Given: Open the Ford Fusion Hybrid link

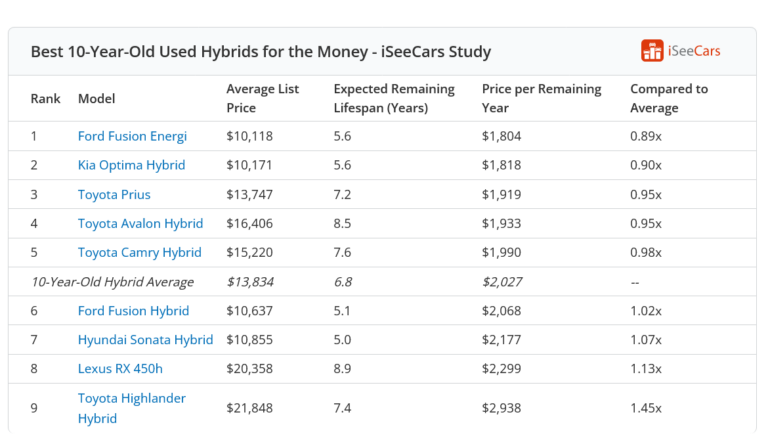Looking at the screenshot, I should point(133,311).
